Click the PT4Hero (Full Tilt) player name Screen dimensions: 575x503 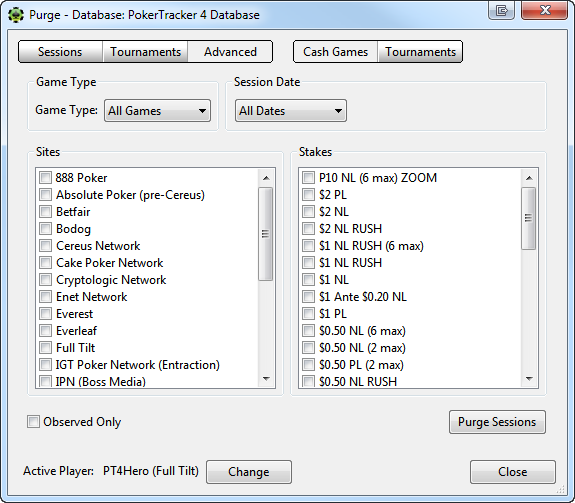coord(151,471)
